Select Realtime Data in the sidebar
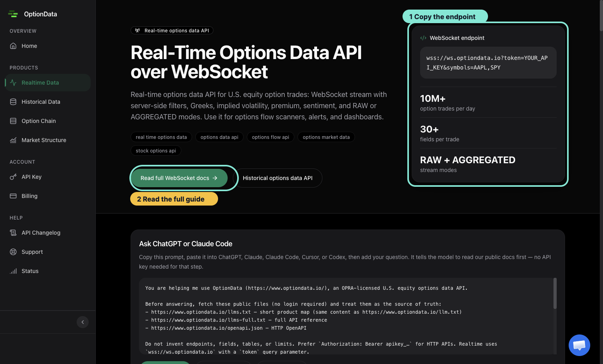Image resolution: width=603 pixels, height=364 pixels. 48,83
